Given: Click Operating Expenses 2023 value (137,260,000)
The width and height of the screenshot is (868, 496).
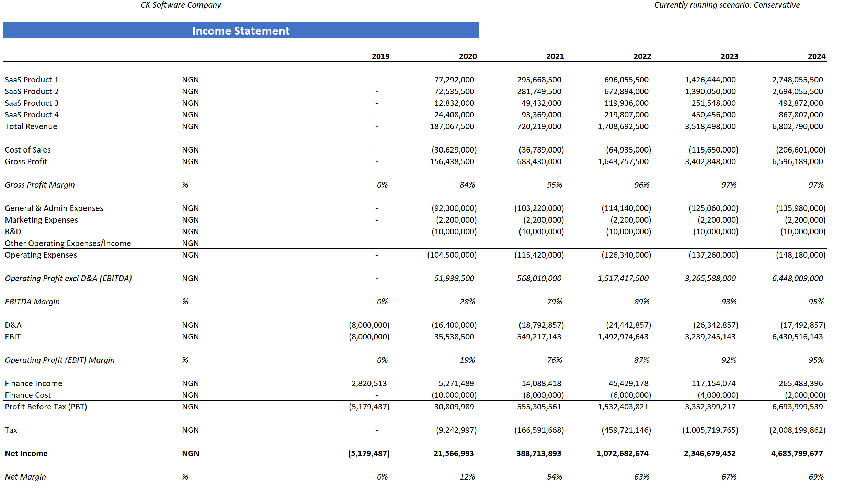Looking at the screenshot, I should point(713,255).
